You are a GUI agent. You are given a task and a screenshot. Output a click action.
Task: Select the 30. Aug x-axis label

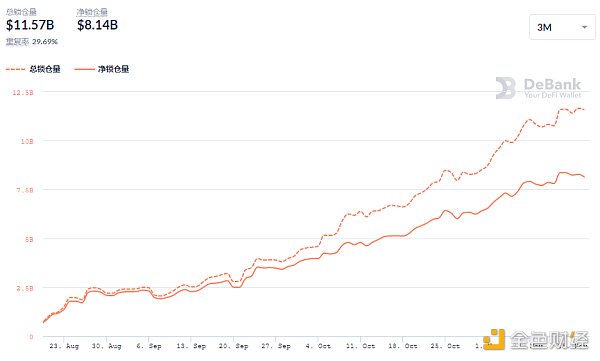point(106,346)
